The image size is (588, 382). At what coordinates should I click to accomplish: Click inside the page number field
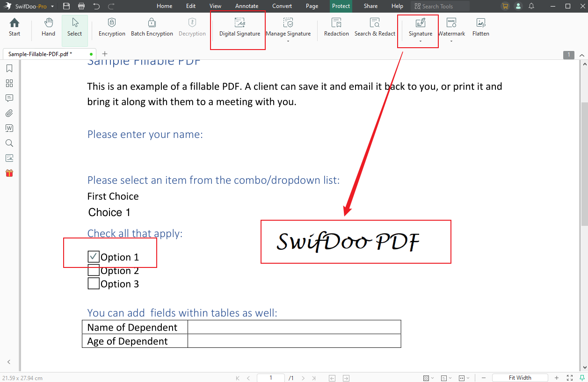(270, 378)
